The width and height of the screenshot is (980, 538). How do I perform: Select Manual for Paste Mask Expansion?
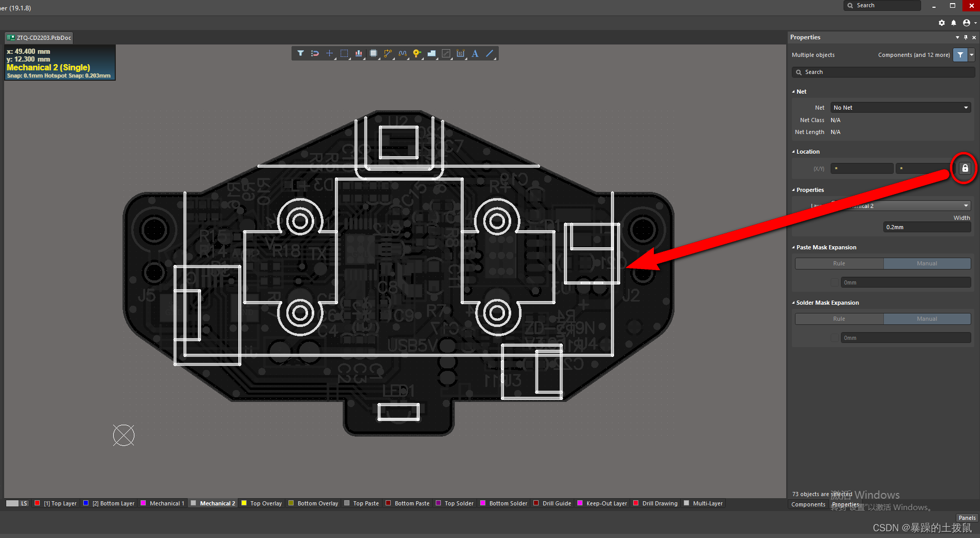(927, 263)
